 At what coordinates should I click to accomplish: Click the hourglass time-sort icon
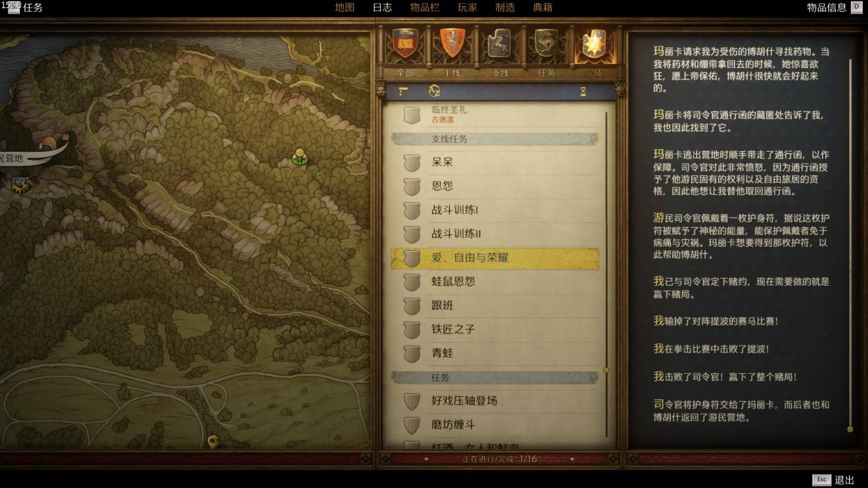[x=583, y=92]
